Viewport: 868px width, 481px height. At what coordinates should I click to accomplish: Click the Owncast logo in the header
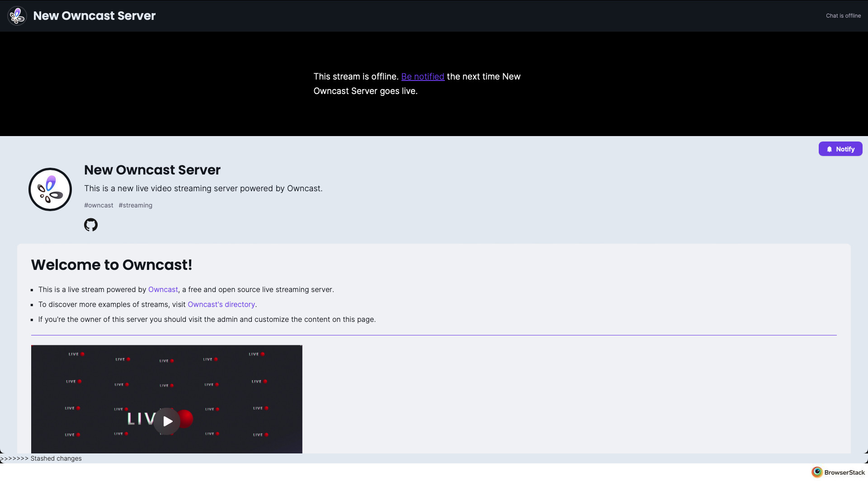tap(17, 16)
